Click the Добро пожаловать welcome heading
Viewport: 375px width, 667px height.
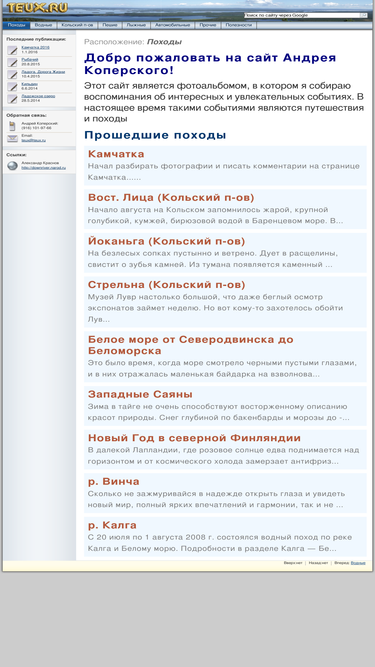tap(210, 64)
